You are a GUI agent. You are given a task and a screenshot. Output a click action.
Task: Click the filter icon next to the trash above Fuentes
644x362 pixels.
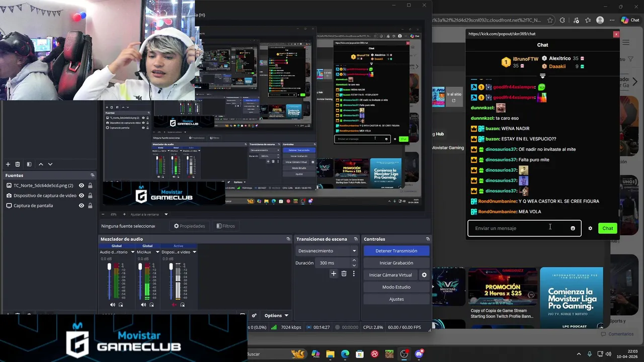(x=29, y=164)
